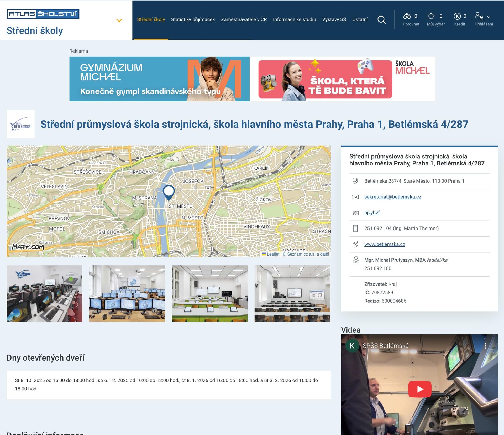Click the sekretariat@betlemska.cz email link
504x435 pixels.
pyautogui.click(x=392, y=197)
